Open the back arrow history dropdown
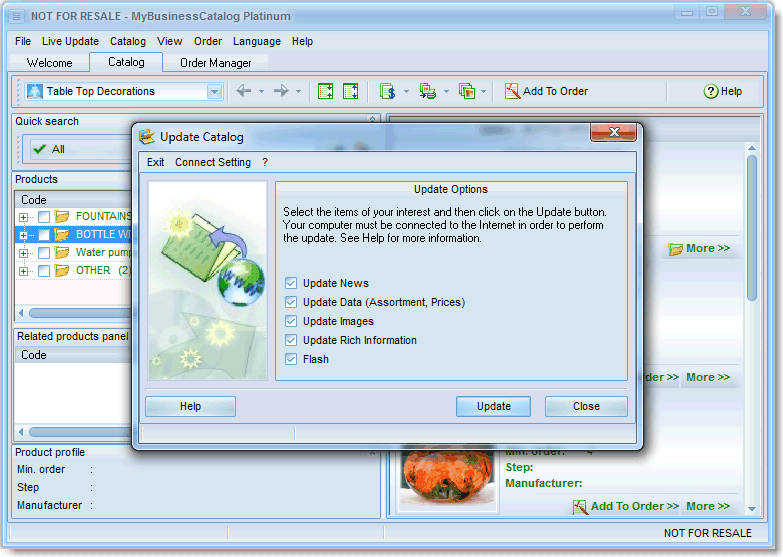 tap(261, 91)
